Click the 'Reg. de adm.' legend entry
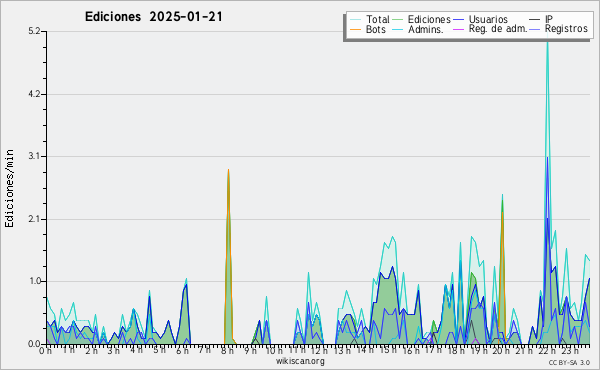This screenshot has height=370, width=600. click(490, 29)
